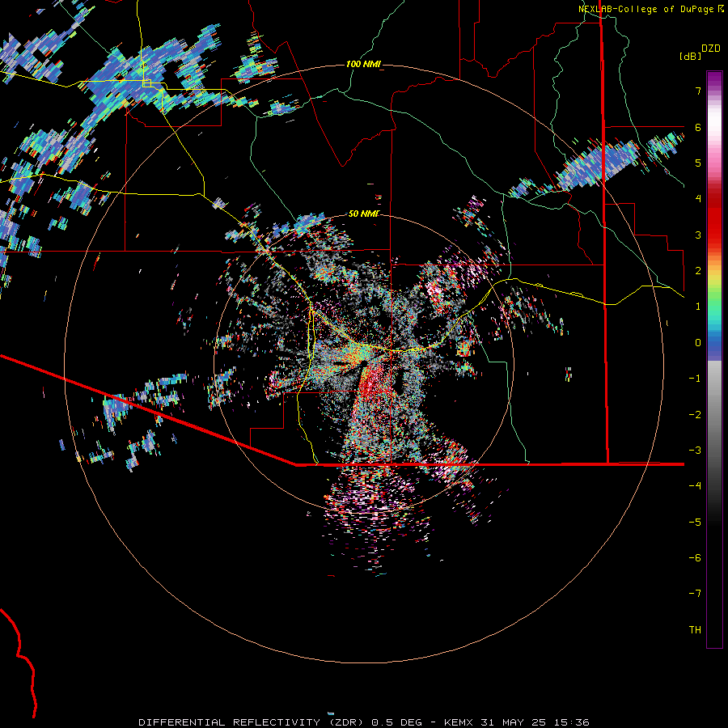The image size is (728, 728).
Task: Click the "15:36" timestamp in the caption
Action: 570,722
